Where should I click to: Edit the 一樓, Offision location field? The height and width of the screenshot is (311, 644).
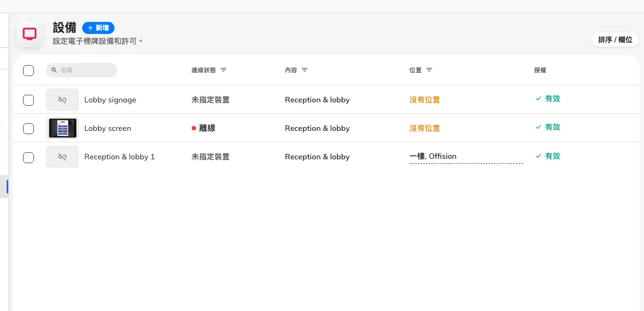click(466, 157)
